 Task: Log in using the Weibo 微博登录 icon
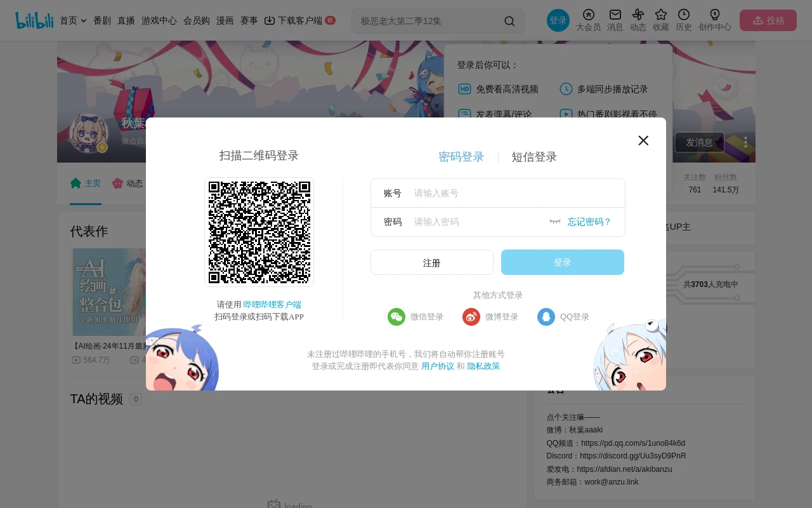tap(471, 316)
